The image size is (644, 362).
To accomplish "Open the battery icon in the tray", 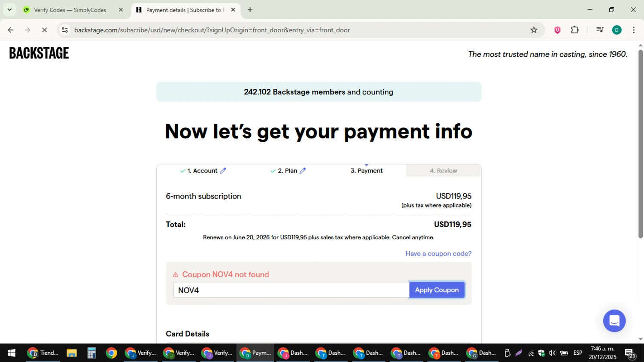I will coord(564,353).
